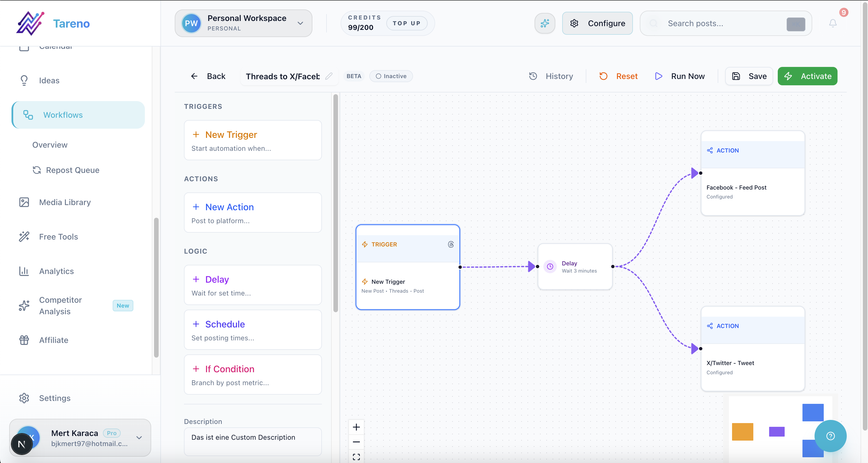Viewport: 868px width, 463px height.
Task: Click the black N badge icon
Action: click(22, 444)
